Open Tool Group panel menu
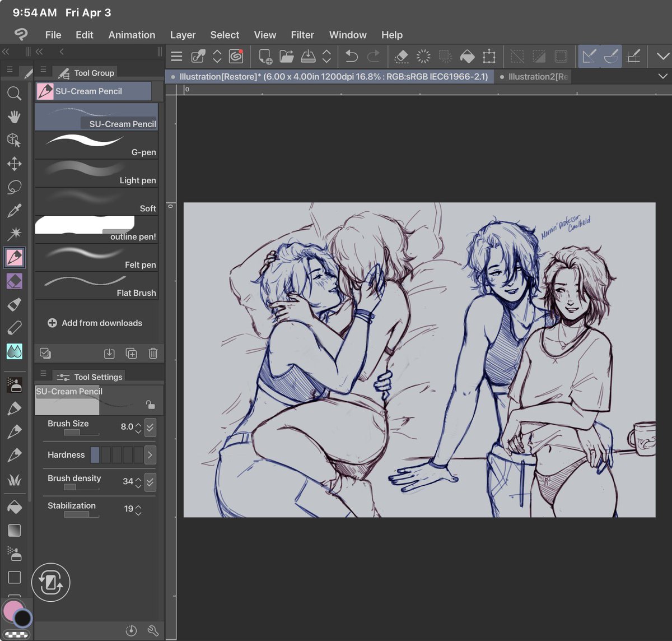This screenshot has width=672, height=641. click(43, 70)
